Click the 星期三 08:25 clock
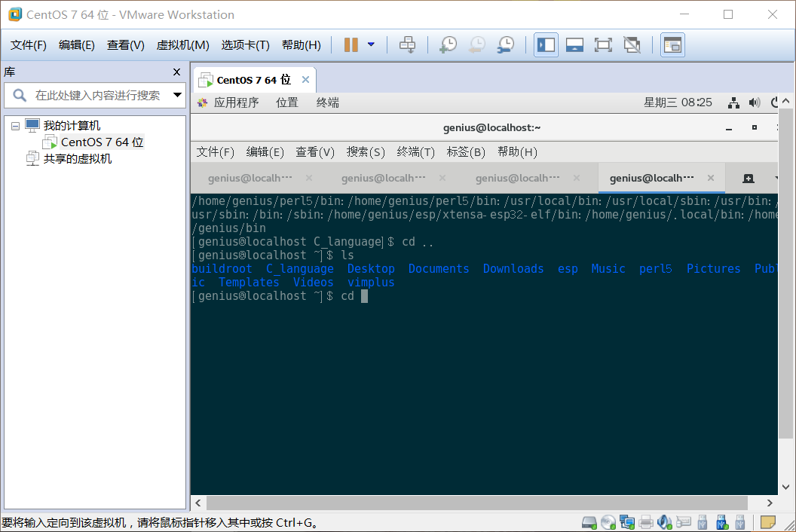Screen dimensions: 796x532 (678, 102)
